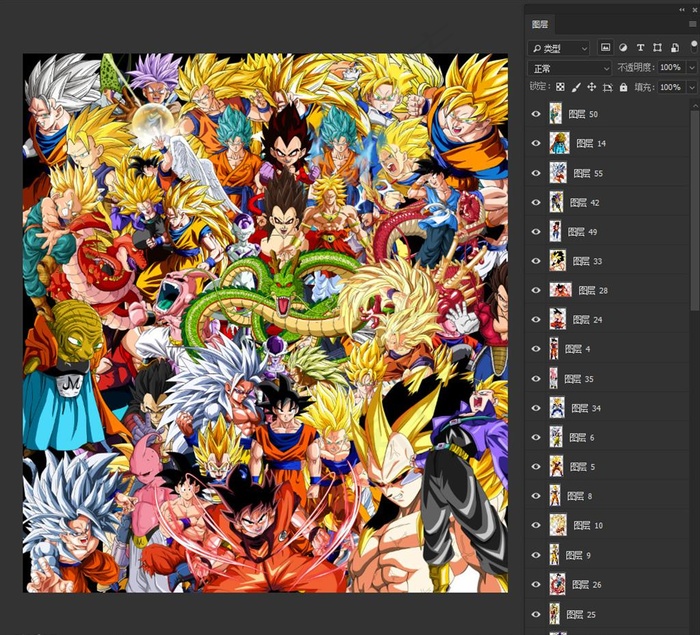Hide 图层 49 with eye icon

[x=536, y=232]
